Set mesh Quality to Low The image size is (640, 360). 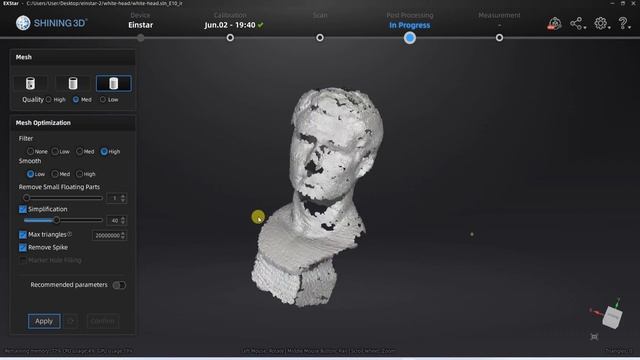pyautogui.click(x=103, y=100)
